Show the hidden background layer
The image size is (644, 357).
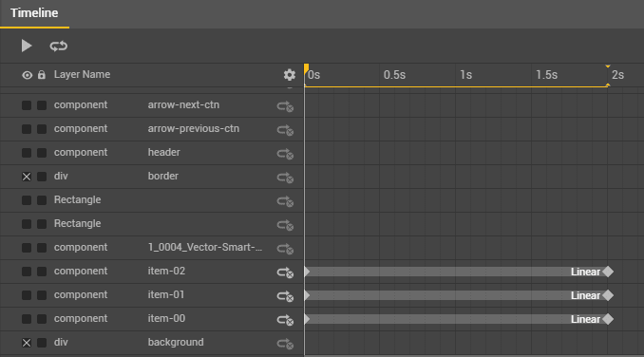point(27,343)
